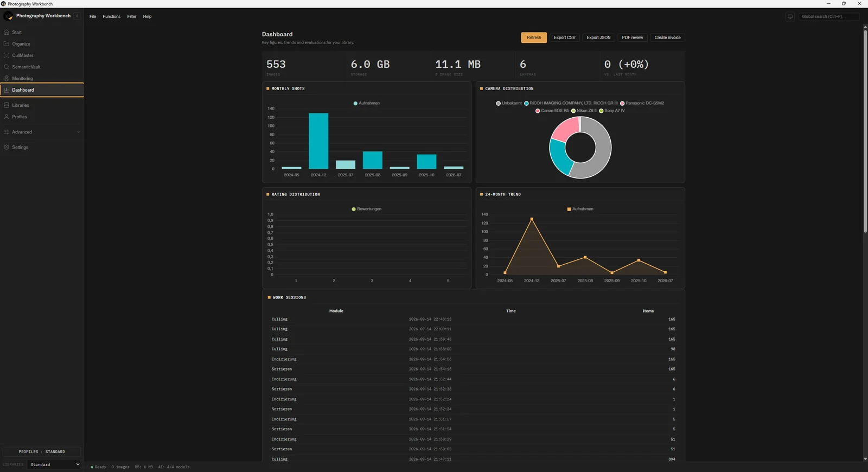Open the Libraries Standard dropdown

pos(55,464)
